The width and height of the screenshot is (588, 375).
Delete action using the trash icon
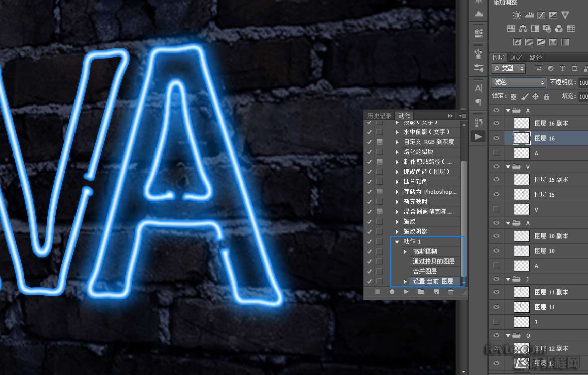(451, 292)
